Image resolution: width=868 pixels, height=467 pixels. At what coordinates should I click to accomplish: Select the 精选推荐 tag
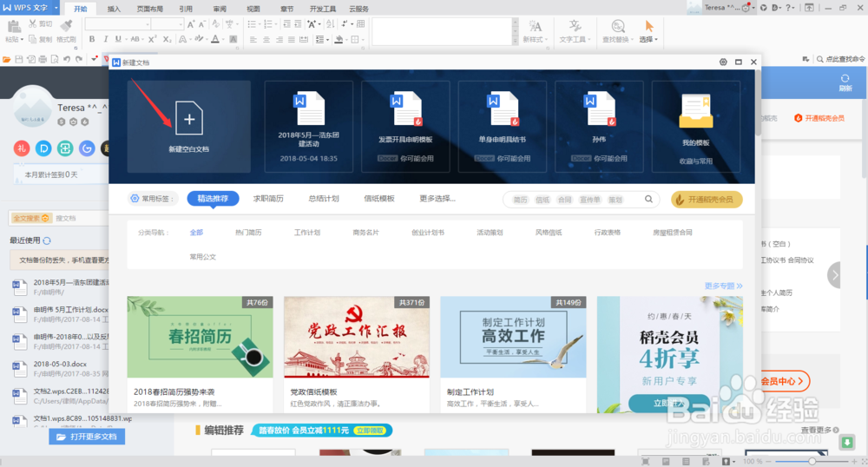tap(214, 199)
